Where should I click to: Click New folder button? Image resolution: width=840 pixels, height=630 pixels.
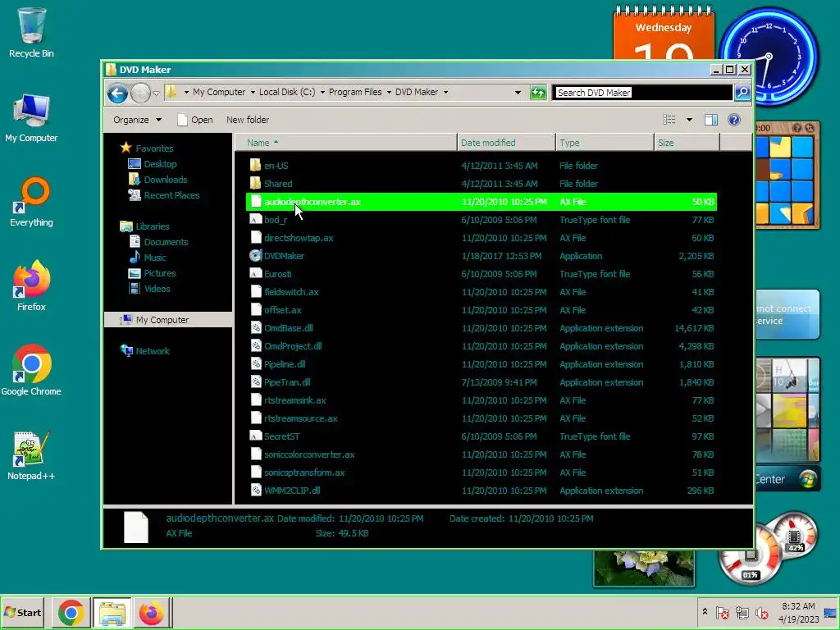click(x=248, y=120)
